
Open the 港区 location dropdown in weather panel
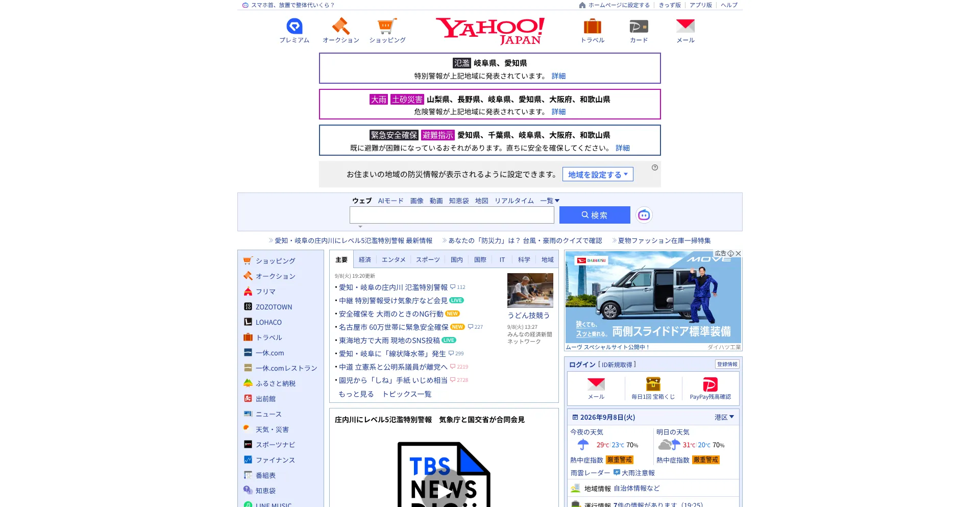[x=724, y=417]
